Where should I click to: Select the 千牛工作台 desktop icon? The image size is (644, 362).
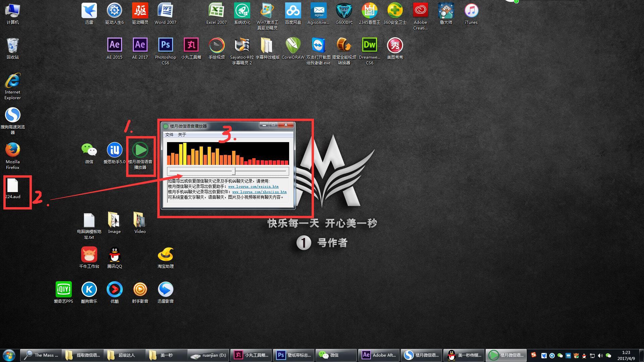89,258
